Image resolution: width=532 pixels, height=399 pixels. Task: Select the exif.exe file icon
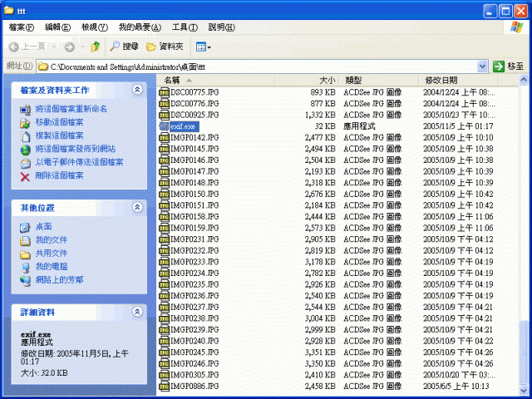pos(165,126)
